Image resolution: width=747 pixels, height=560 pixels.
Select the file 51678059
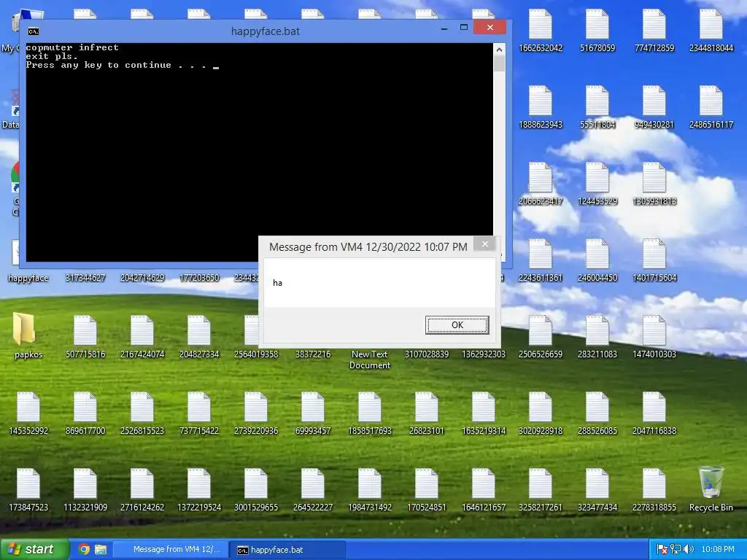(x=597, y=31)
